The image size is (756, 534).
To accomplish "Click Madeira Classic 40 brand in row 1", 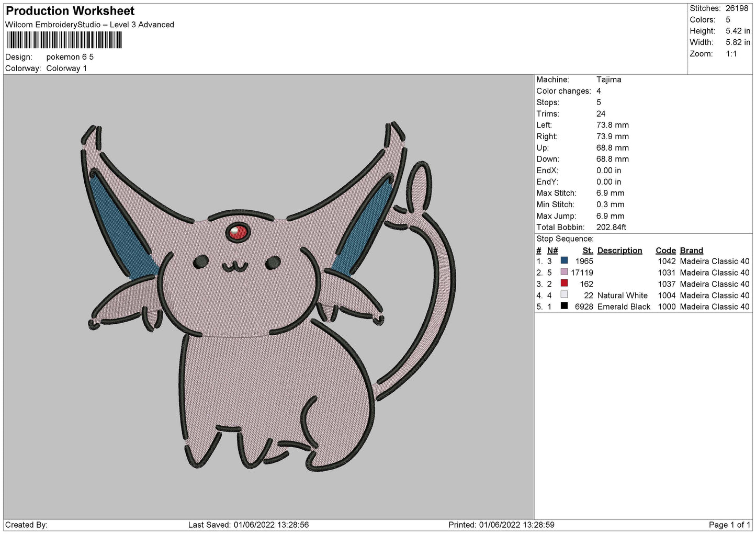I will 715,261.
